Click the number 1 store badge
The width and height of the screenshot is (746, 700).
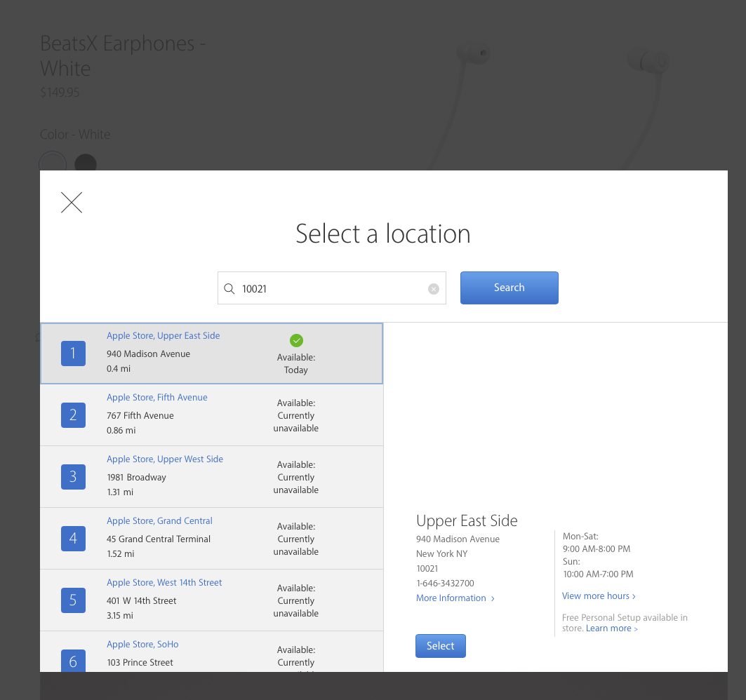(73, 354)
